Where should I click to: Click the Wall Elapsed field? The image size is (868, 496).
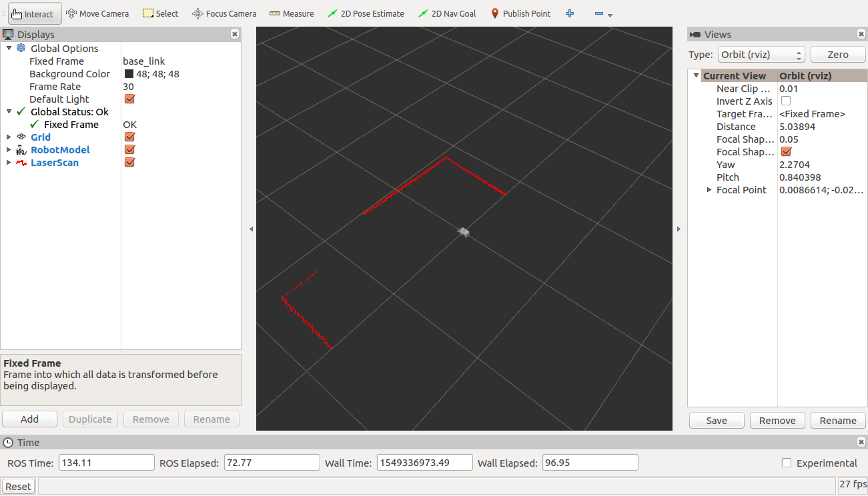[590, 463]
